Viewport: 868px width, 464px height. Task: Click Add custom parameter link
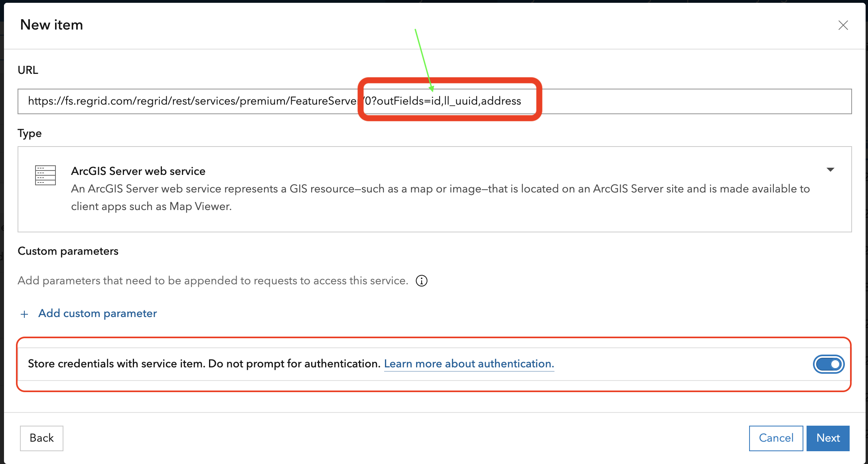pyautogui.click(x=97, y=313)
